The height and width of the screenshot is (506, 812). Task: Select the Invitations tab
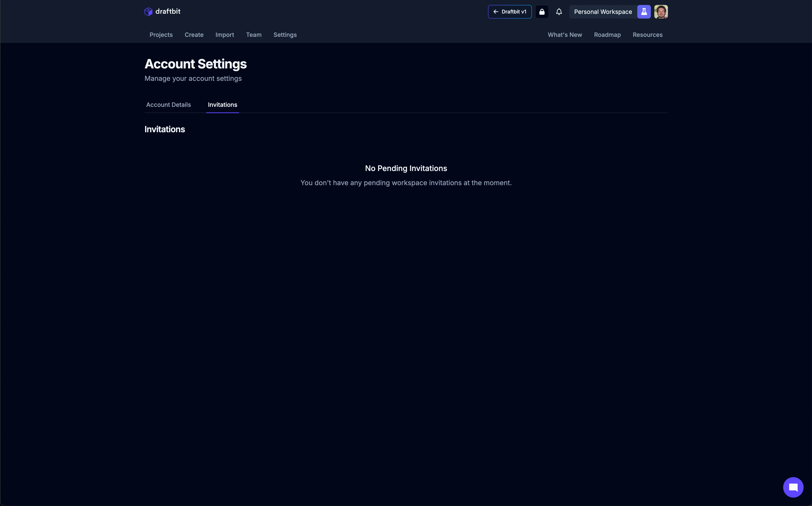222,105
